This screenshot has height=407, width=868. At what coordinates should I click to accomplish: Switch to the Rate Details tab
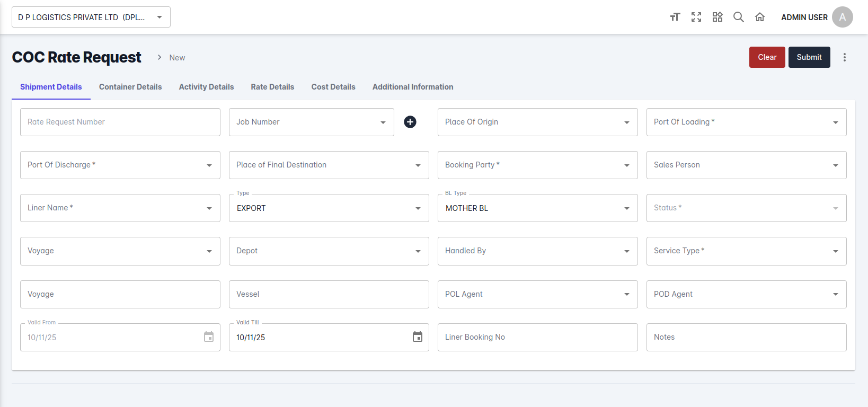tap(272, 87)
